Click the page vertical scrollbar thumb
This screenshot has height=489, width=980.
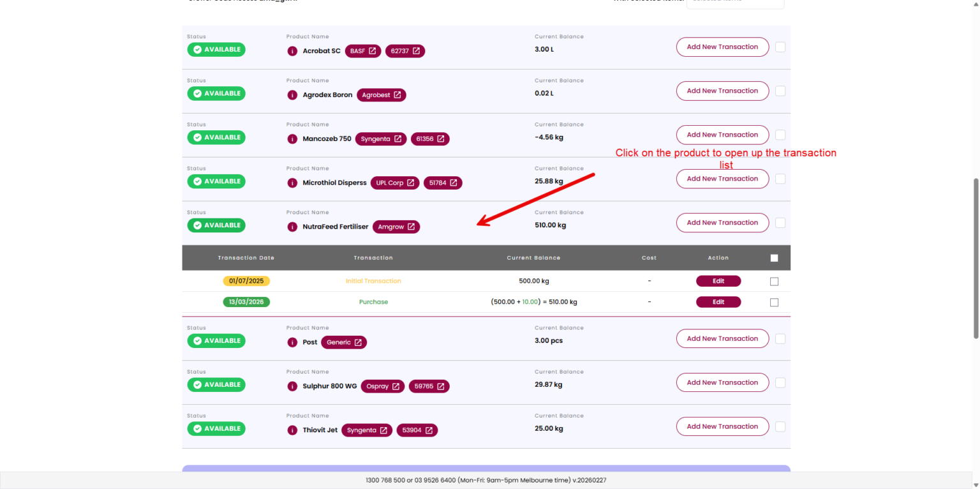(x=975, y=259)
